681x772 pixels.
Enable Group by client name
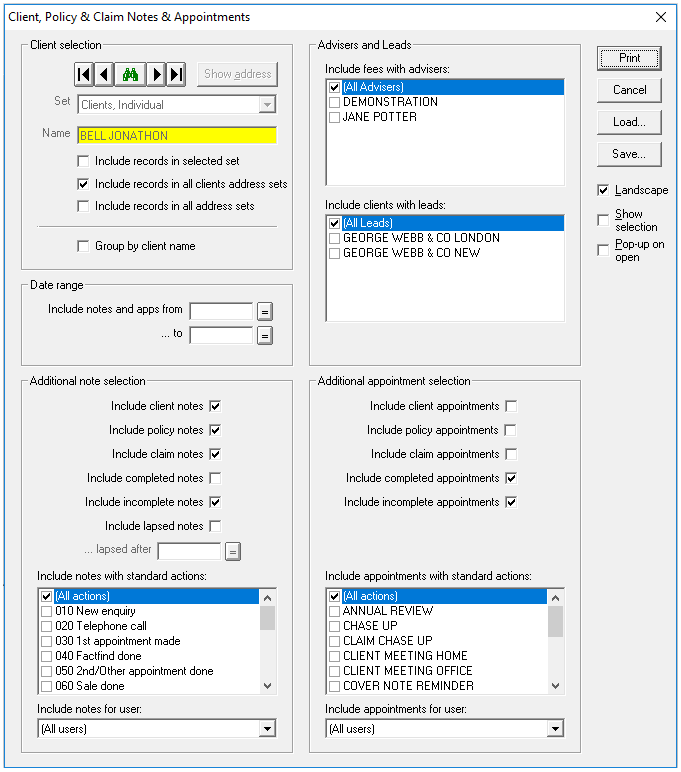(83, 246)
